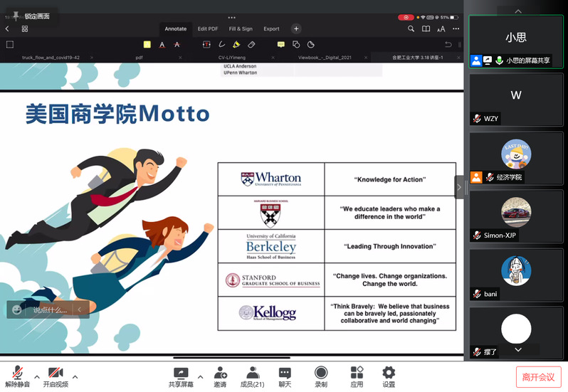
Task: Undo the last annotation
Action: (448, 45)
